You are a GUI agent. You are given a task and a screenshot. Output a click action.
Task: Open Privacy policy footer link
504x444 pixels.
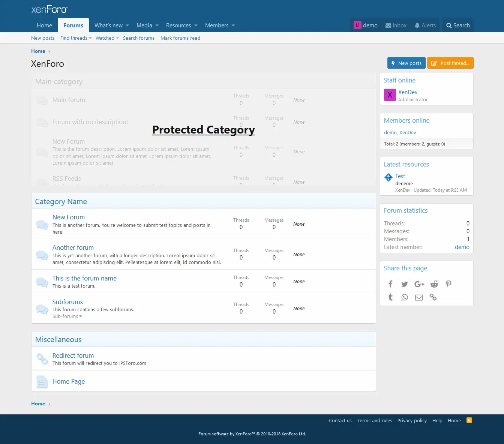click(x=412, y=420)
